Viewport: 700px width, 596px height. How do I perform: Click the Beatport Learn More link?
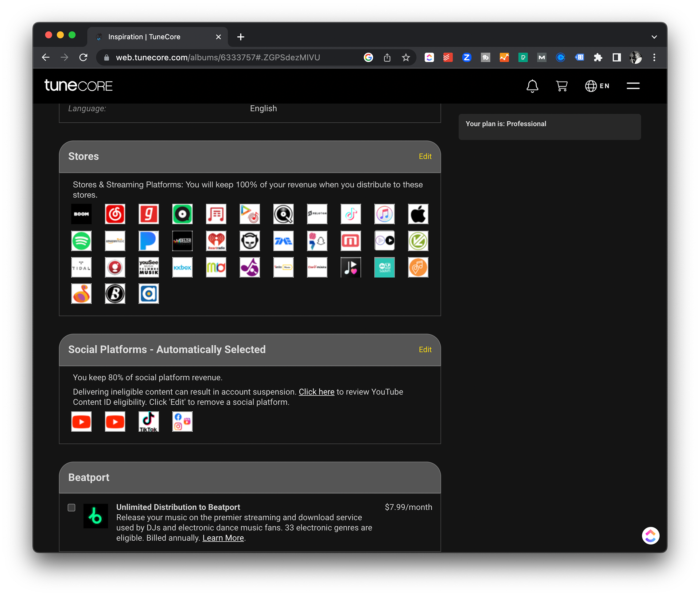pos(223,538)
